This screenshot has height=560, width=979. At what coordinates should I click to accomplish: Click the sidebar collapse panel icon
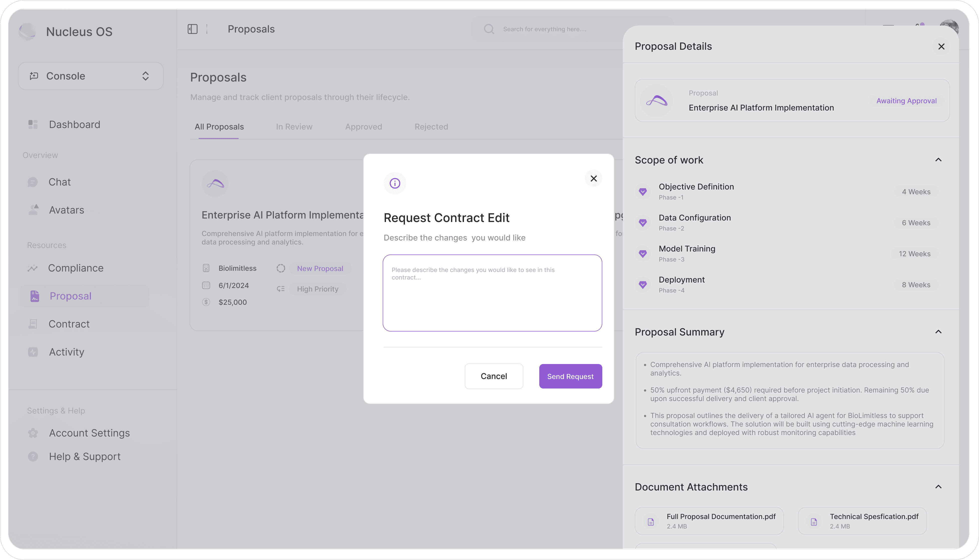(192, 29)
